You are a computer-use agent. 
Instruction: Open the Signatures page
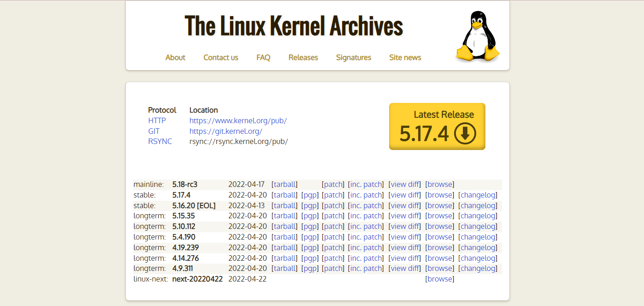[354, 57]
